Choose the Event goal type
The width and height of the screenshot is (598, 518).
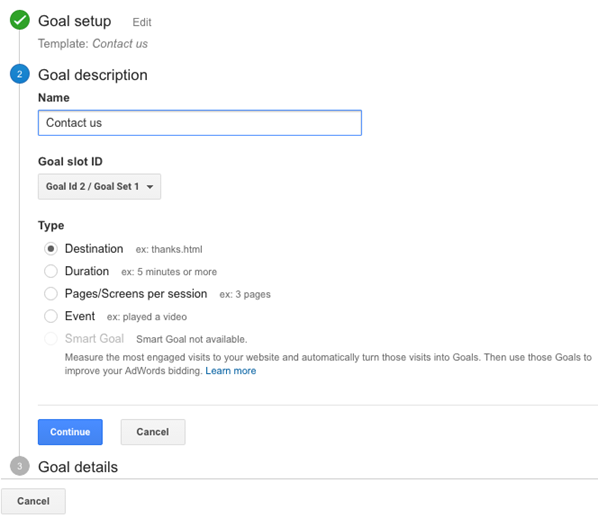coord(51,316)
